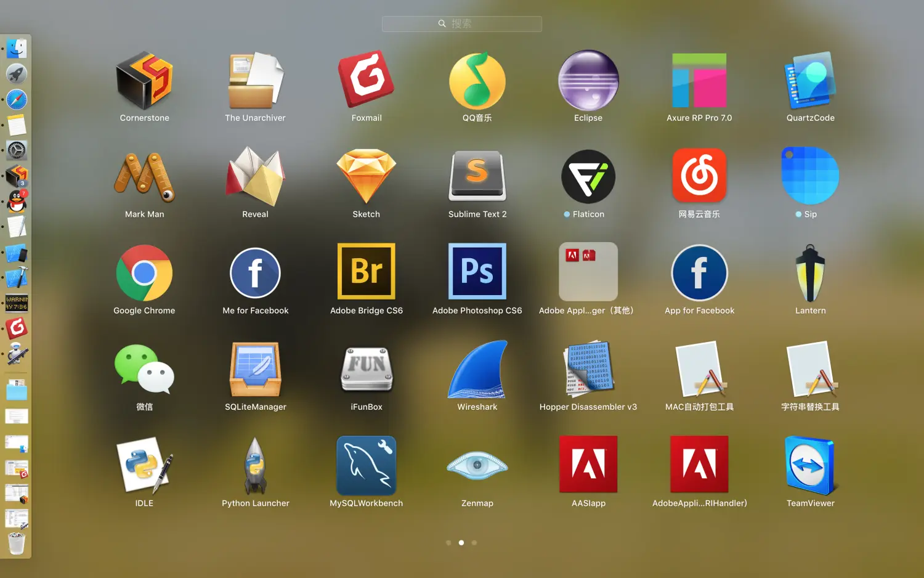Viewport: 924px width, 578px height.
Task: Open the Cornerstone app
Action: click(144, 81)
